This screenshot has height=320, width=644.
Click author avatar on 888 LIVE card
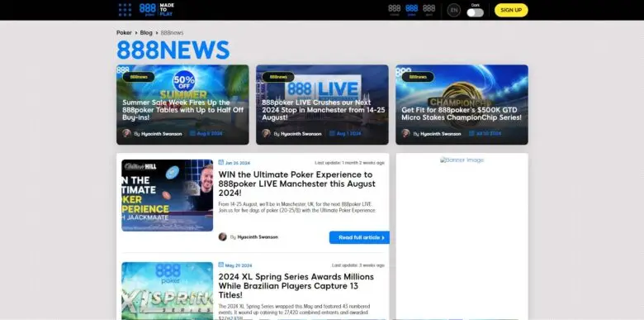tap(266, 133)
